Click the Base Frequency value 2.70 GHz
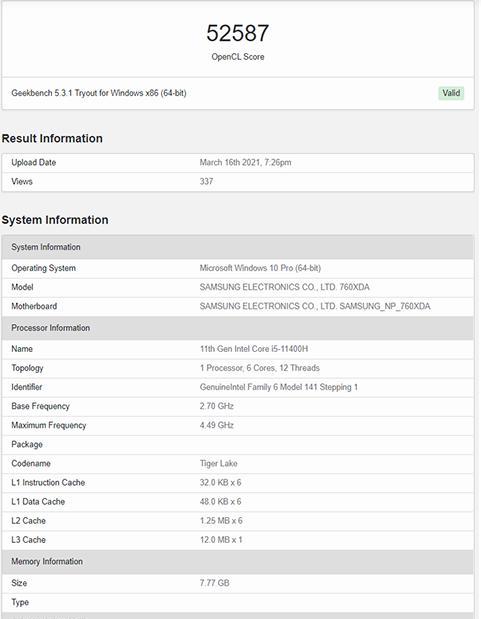Viewport: 481px width, 619px height. pos(216,406)
